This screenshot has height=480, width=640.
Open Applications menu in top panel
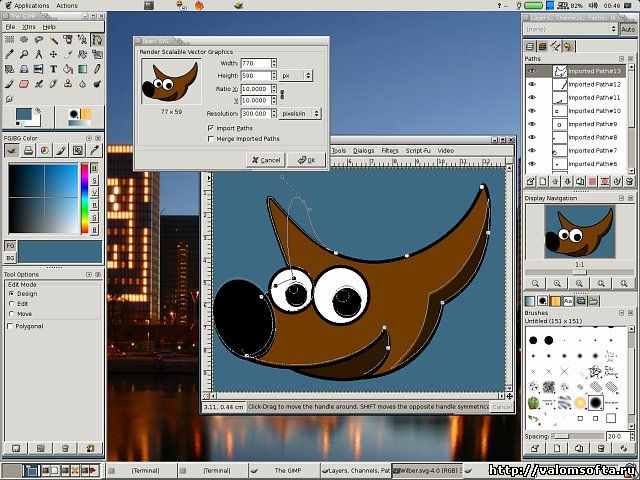[x=27, y=6]
